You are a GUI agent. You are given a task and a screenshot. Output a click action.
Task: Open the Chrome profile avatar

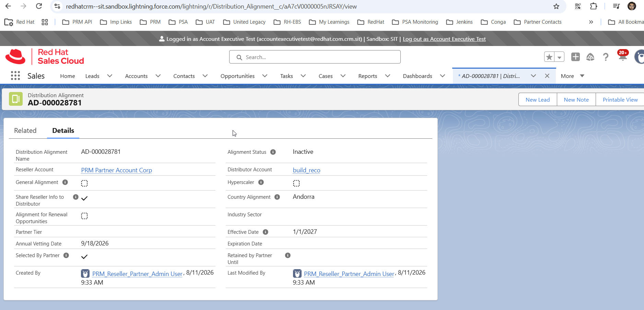coord(632,6)
